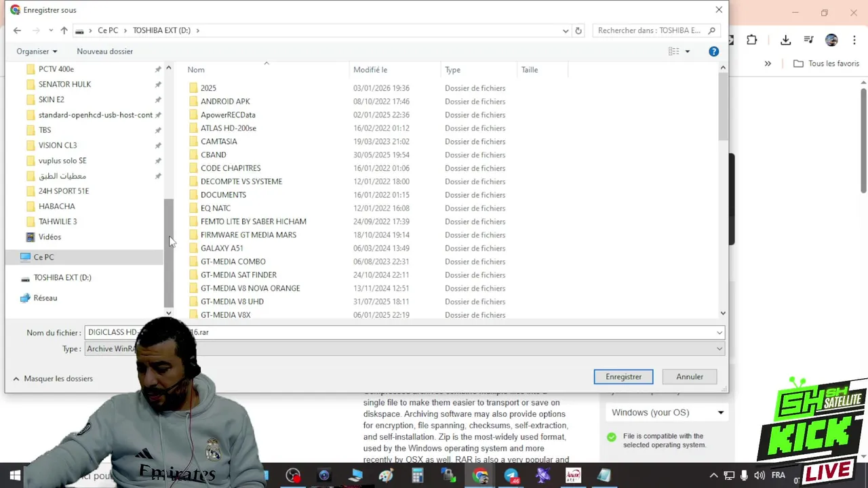Click the network tray icon
The image size is (868, 488).
click(x=729, y=475)
